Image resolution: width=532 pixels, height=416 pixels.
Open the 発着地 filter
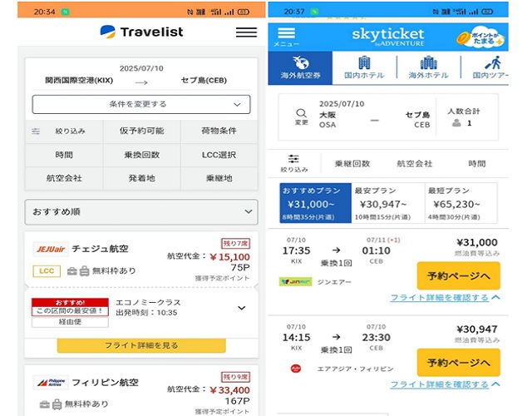(x=142, y=178)
